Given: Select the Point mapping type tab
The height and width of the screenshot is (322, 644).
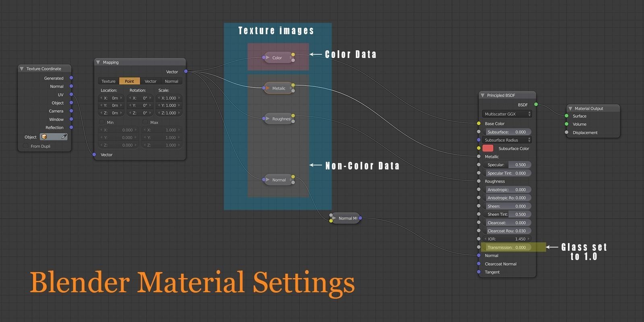Looking at the screenshot, I should (x=130, y=81).
